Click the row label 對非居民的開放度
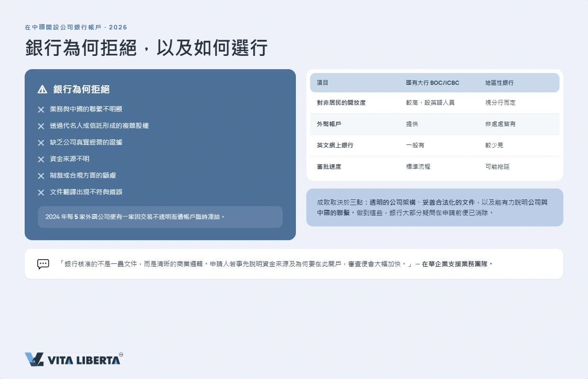588x379 pixels. click(341, 103)
